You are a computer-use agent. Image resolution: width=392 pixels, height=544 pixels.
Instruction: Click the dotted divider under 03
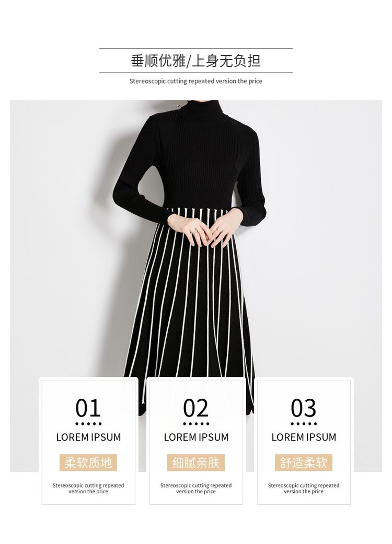(x=304, y=424)
